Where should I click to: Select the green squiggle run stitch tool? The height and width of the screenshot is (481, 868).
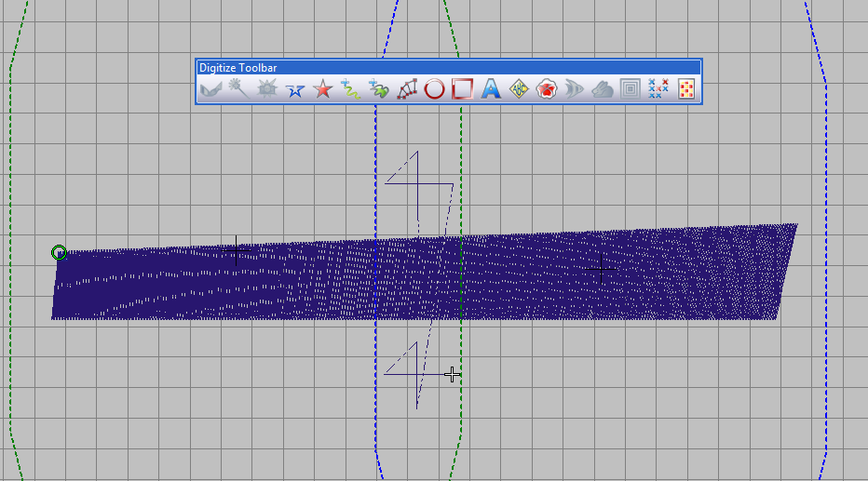(x=350, y=88)
